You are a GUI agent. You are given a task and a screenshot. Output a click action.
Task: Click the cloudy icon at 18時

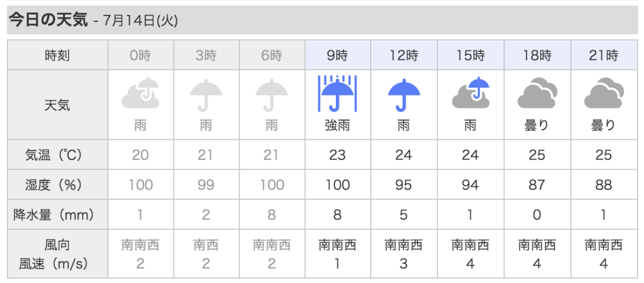tap(537, 93)
